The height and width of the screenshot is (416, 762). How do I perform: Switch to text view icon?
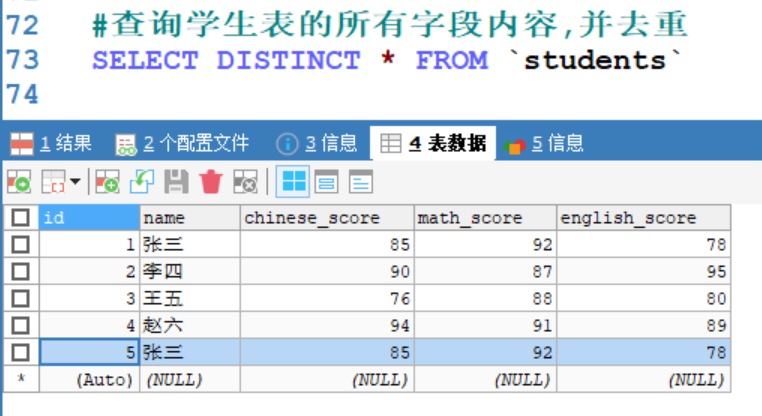pyautogui.click(x=361, y=182)
